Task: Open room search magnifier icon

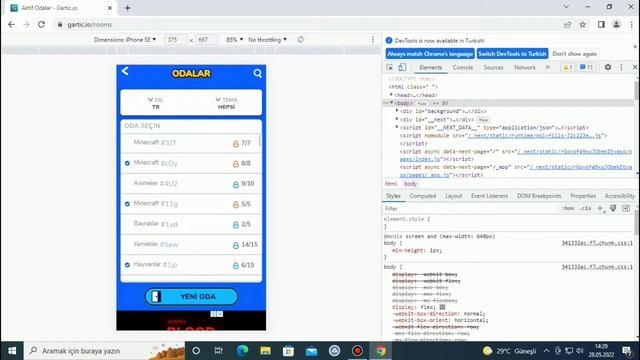Action: tap(258, 73)
